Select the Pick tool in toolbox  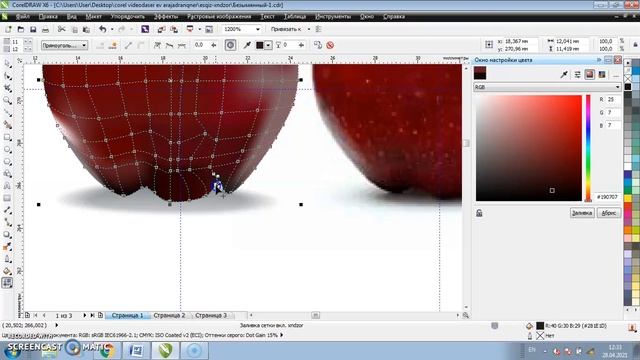(x=7, y=64)
